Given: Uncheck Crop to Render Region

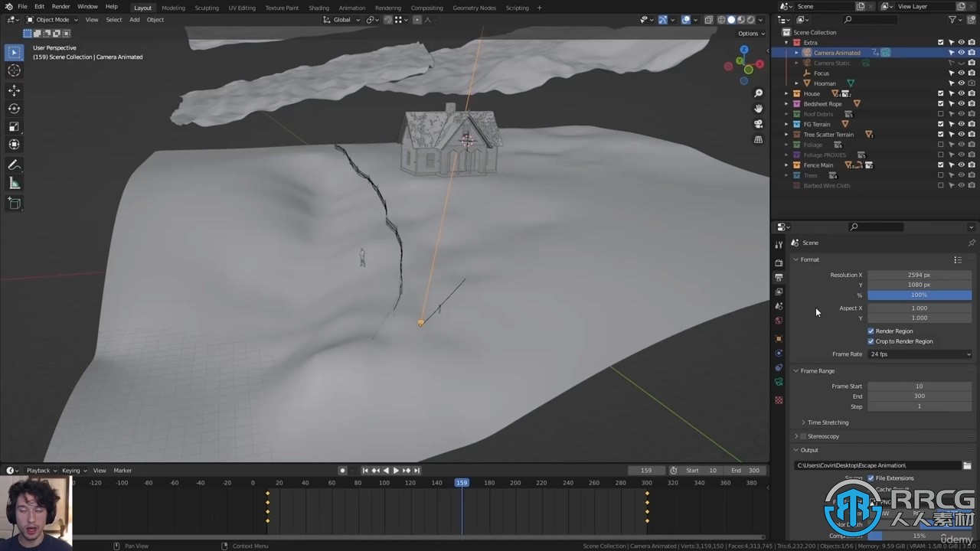Looking at the screenshot, I should tap(871, 341).
